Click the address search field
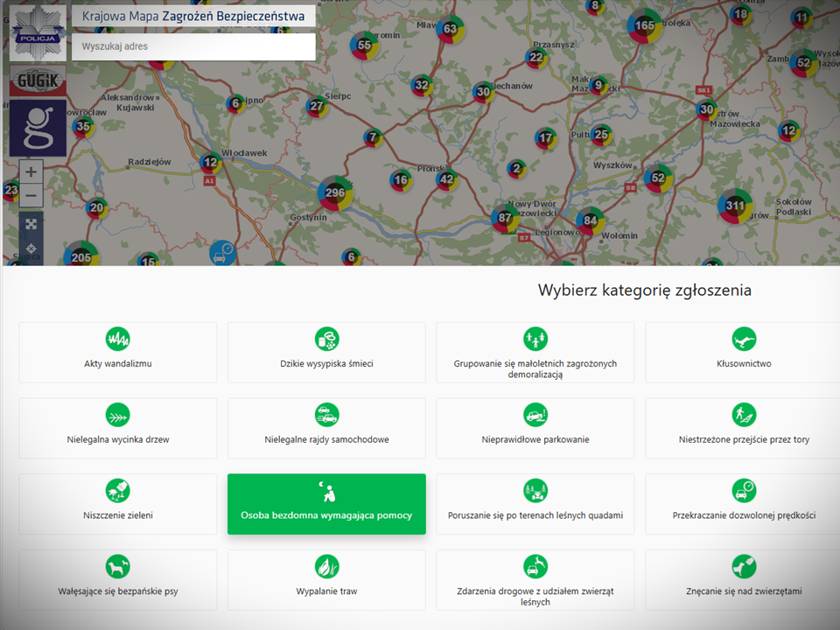Image resolution: width=840 pixels, height=630 pixels. click(192, 46)
